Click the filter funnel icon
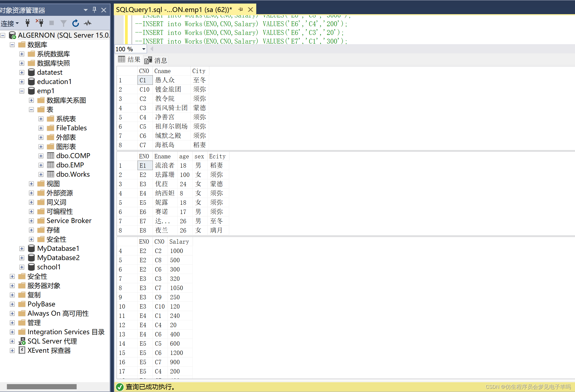The width and height of the screenshot is (575, 392). point(63,23)
